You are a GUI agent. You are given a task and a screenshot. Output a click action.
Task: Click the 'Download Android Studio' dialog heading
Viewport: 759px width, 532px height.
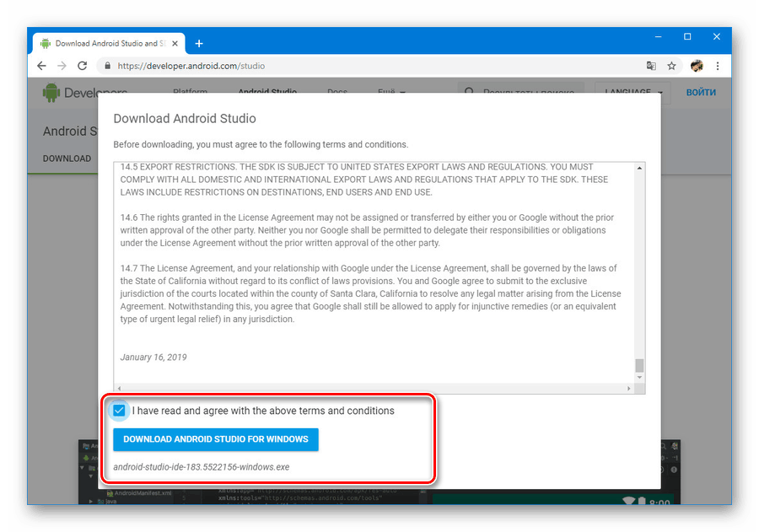185,119
